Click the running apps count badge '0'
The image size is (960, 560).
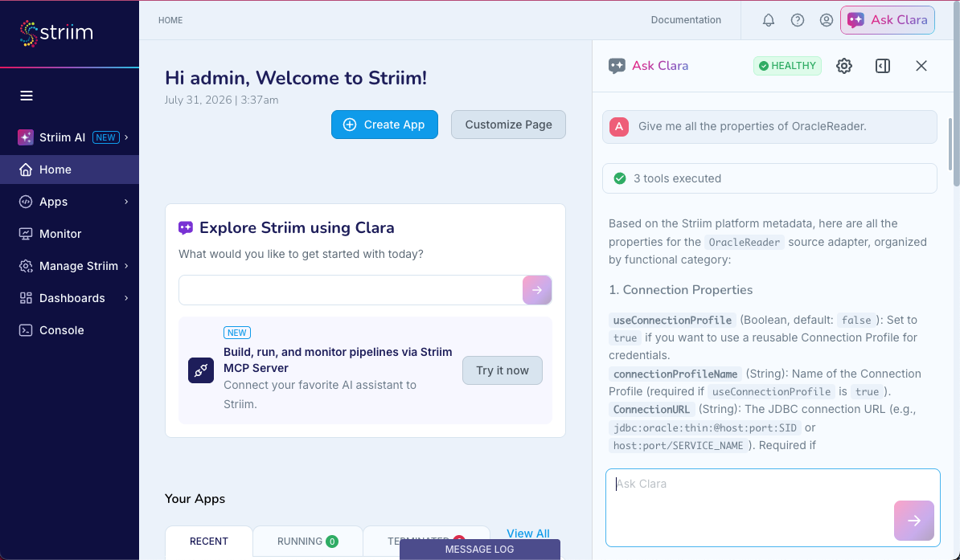tap(332, 541)
